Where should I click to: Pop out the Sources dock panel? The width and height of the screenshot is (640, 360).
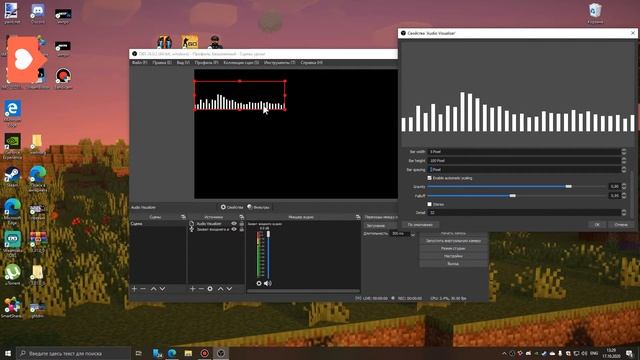[x=242, y=217]
